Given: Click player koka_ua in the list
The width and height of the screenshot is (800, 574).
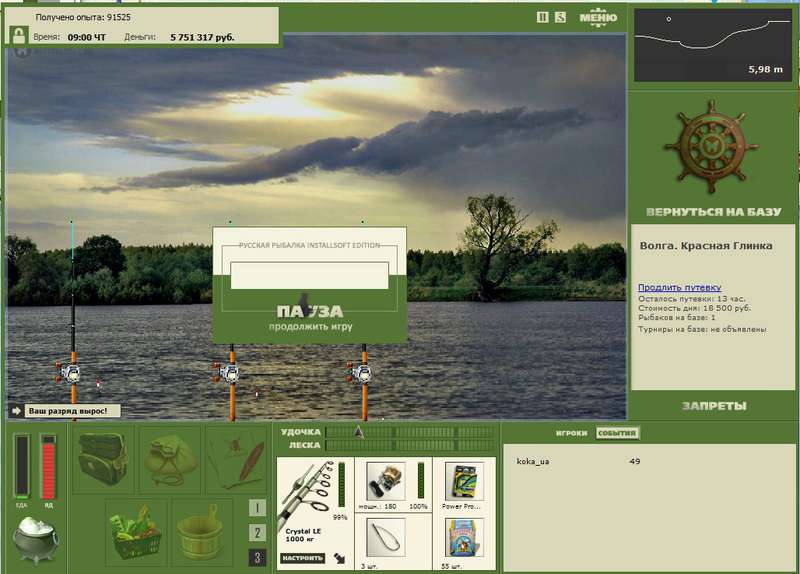Looking at the screenshot, I should [x=533, y=461].
